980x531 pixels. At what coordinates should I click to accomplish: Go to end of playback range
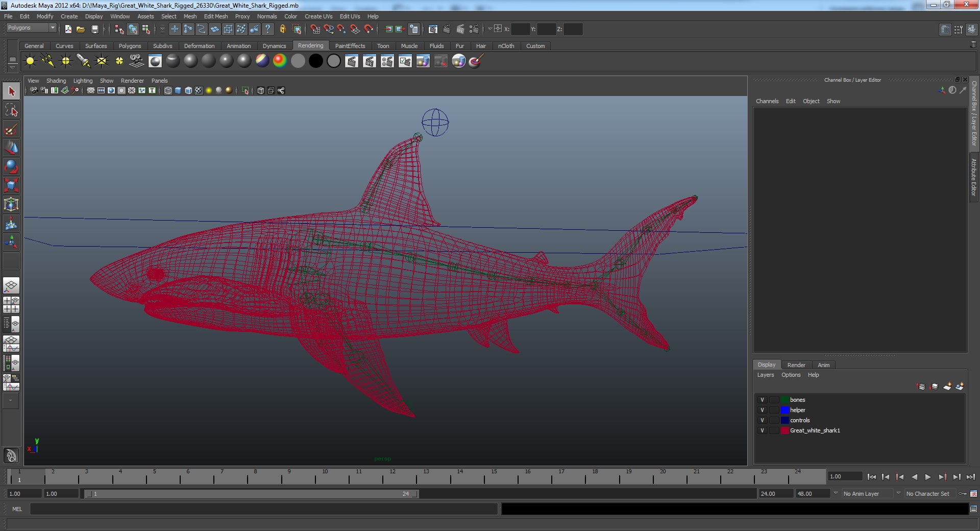(x=970, y=477)
